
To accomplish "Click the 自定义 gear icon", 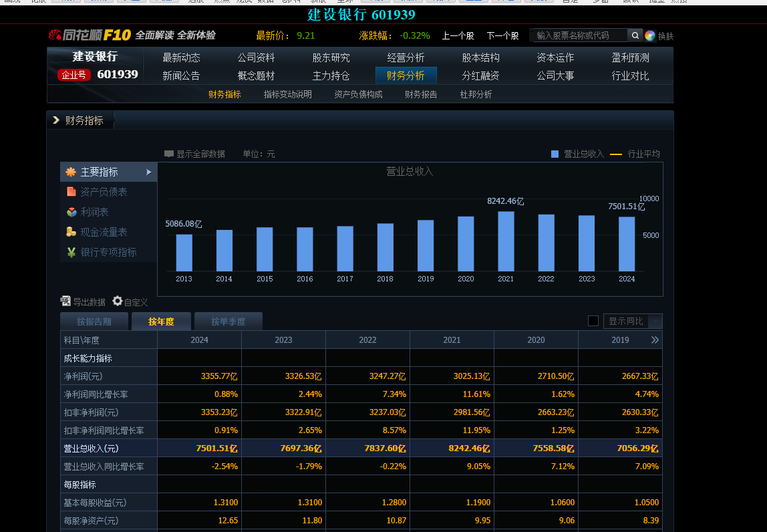I will tap(118, 301).
